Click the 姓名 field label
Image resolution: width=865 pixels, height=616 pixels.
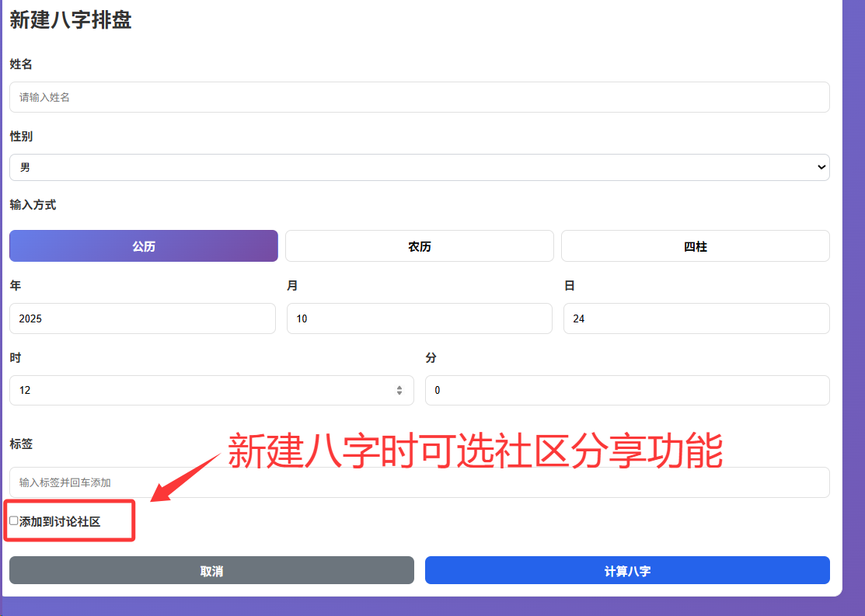pyautogui.click(x=21, y=64)
